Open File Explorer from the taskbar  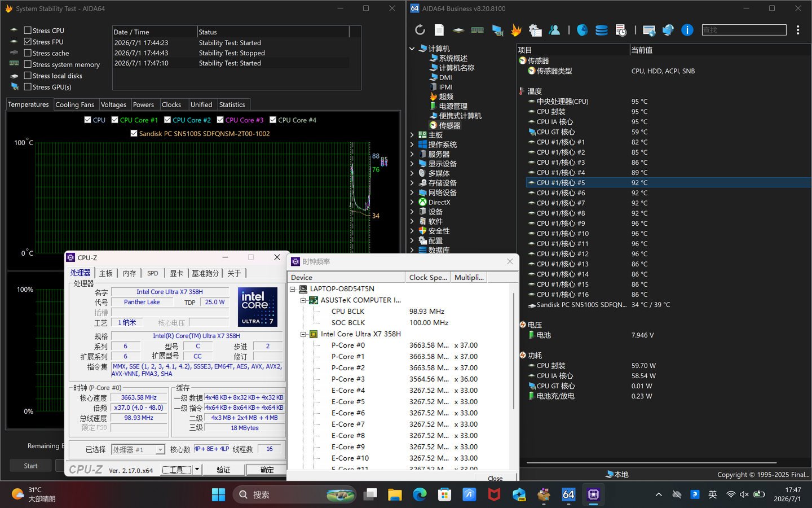395,494
